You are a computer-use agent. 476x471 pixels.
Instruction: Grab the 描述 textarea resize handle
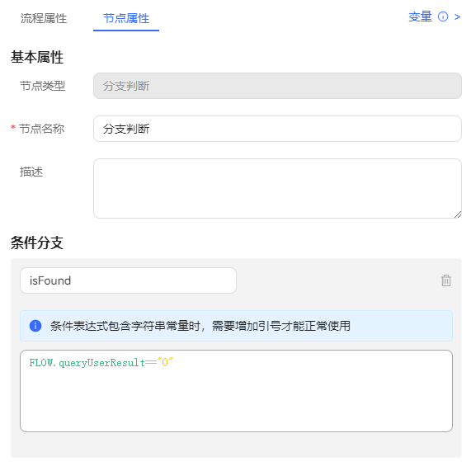[458, 214]
